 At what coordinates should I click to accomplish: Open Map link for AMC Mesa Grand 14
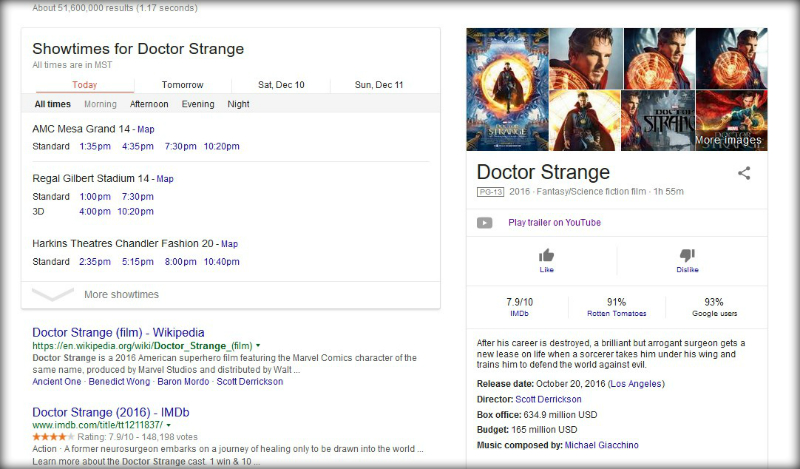coord(146,130)
